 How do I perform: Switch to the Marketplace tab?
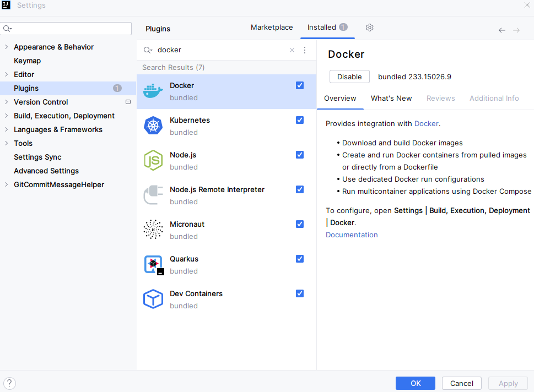(272, 28)
